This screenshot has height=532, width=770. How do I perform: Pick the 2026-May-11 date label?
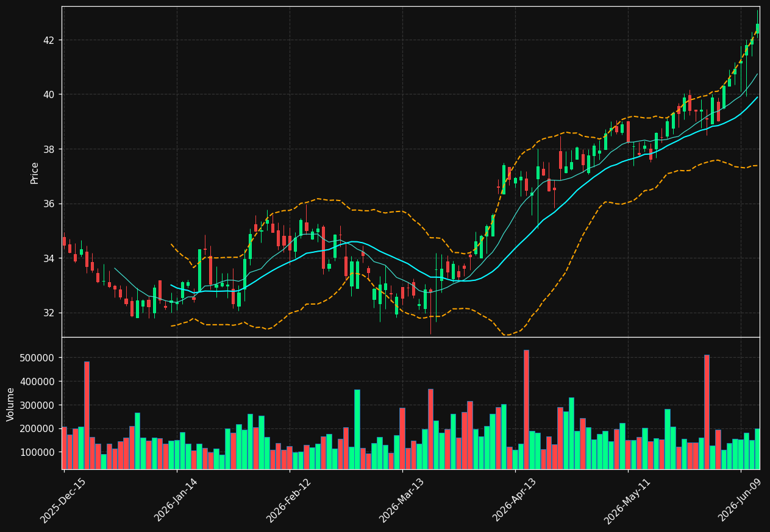pyautogui.click(x=627, y=500)
